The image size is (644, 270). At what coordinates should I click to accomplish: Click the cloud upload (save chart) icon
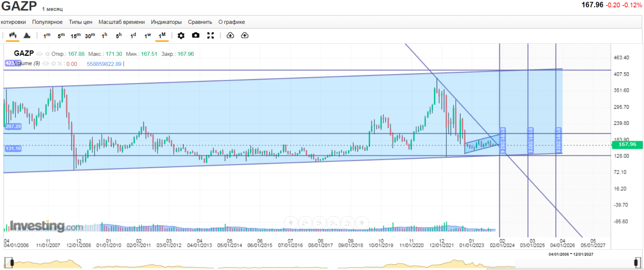[245, 35]
